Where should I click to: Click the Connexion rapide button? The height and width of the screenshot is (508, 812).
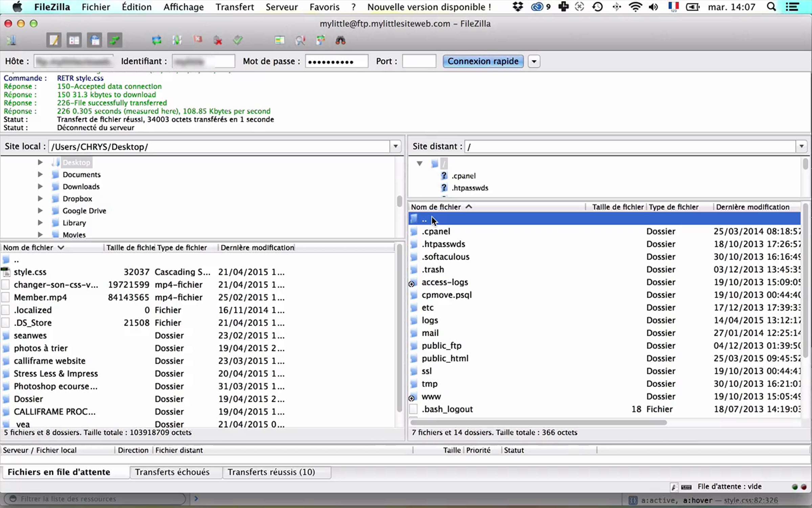tap(483, 61)
